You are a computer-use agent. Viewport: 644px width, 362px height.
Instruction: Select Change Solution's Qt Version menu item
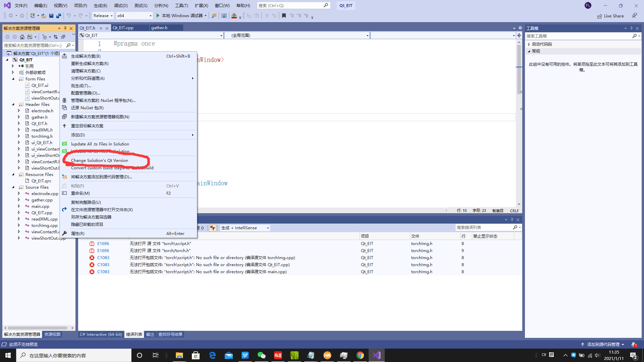tap(100, 161)
